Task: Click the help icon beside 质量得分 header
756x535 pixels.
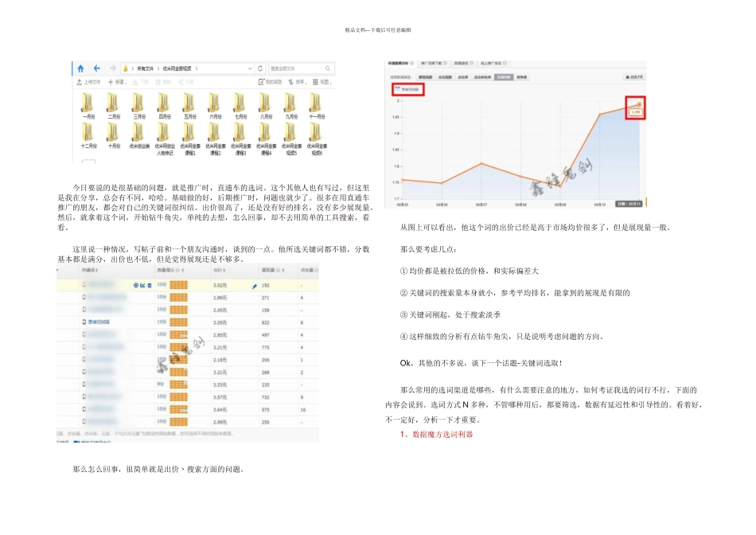Action: pyautogui.click(x=177, y=270)
